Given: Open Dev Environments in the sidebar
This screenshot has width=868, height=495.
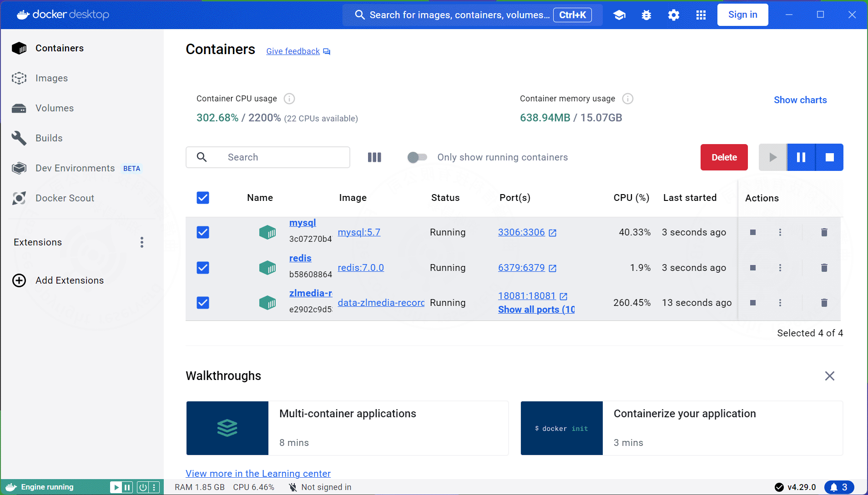Looking at the screenshot, I should (x=82, y=168).
